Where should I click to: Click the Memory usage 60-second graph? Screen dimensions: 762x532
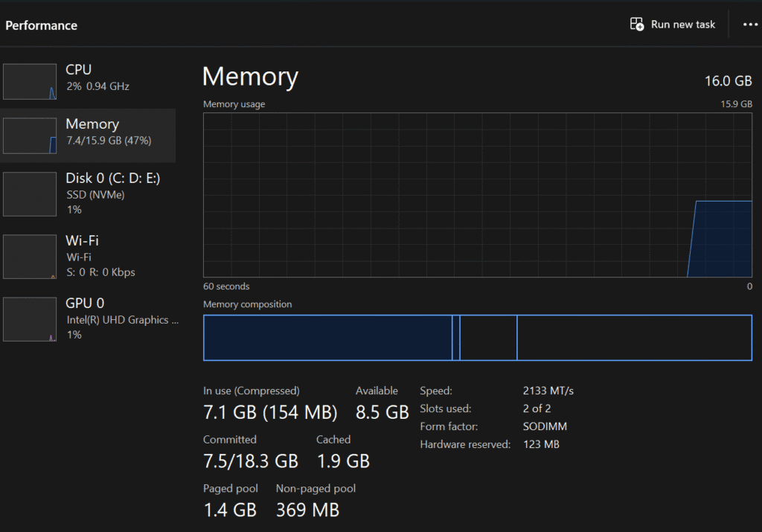477,195
